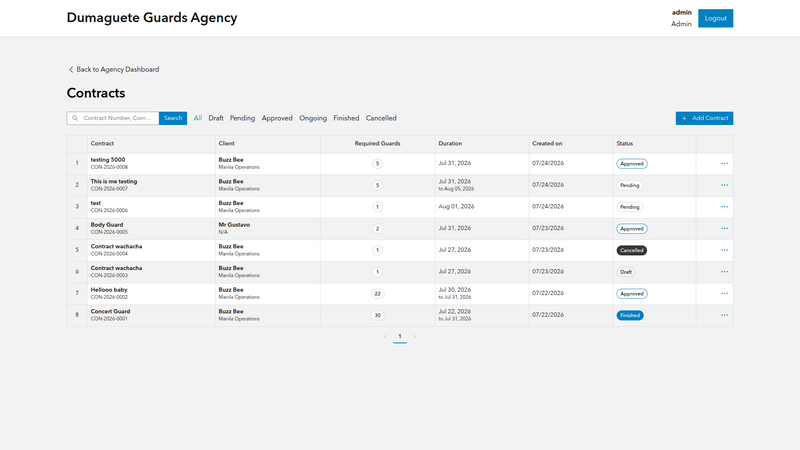Screen dimensions: 800x450
Task: Open actions menu for CON-2026-0006 row
Action: click(x=724, y=207)
